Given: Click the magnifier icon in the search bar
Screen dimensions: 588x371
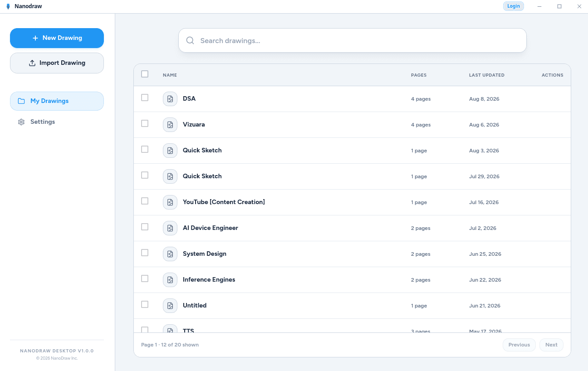Looking at the screenshot, I should 191,40.
